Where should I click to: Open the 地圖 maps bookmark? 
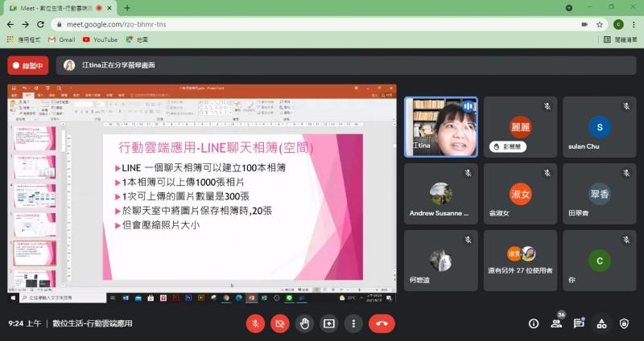pos(137,39)
